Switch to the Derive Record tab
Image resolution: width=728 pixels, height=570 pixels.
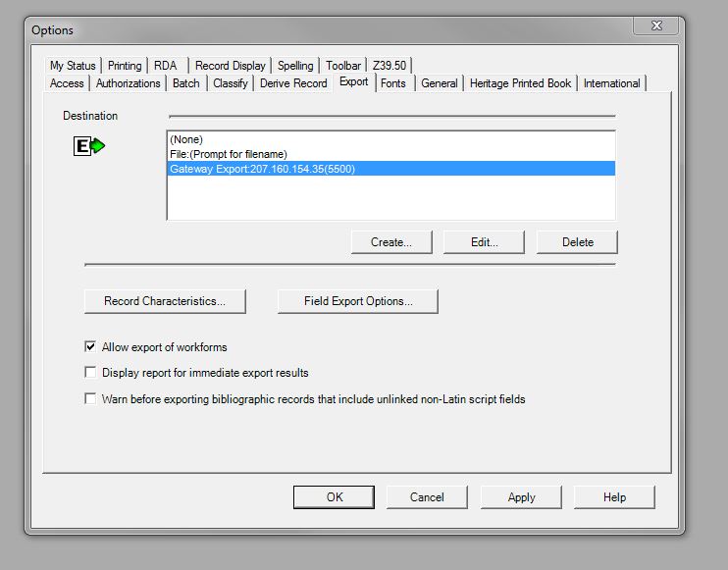293,83
